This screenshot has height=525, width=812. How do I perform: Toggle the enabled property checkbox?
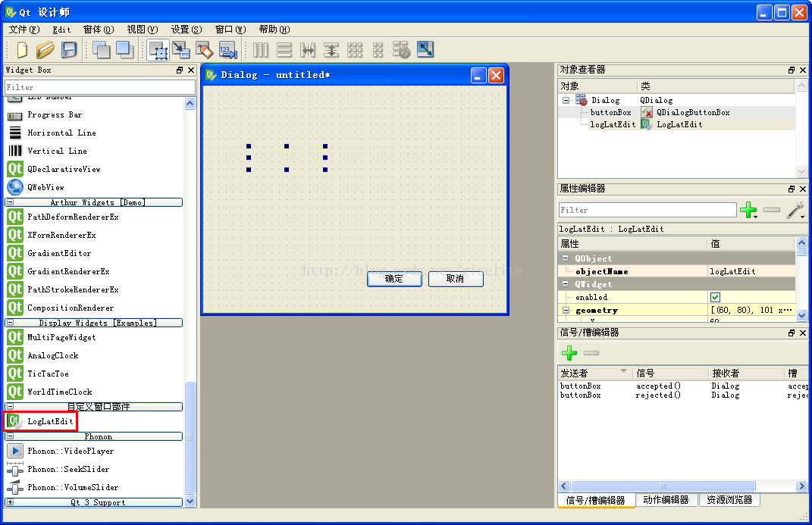tap(715, 297)
